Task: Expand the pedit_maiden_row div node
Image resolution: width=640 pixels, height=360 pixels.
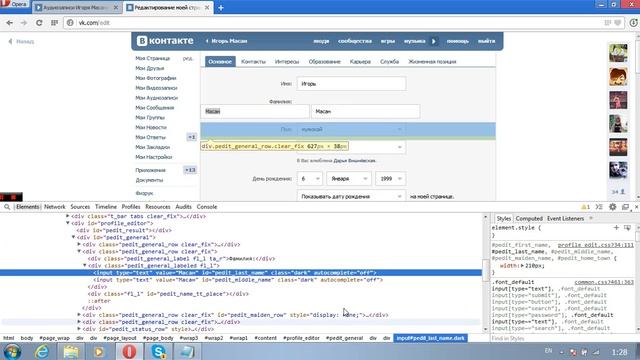Action: pyautogui.click(x=79, y=315)
